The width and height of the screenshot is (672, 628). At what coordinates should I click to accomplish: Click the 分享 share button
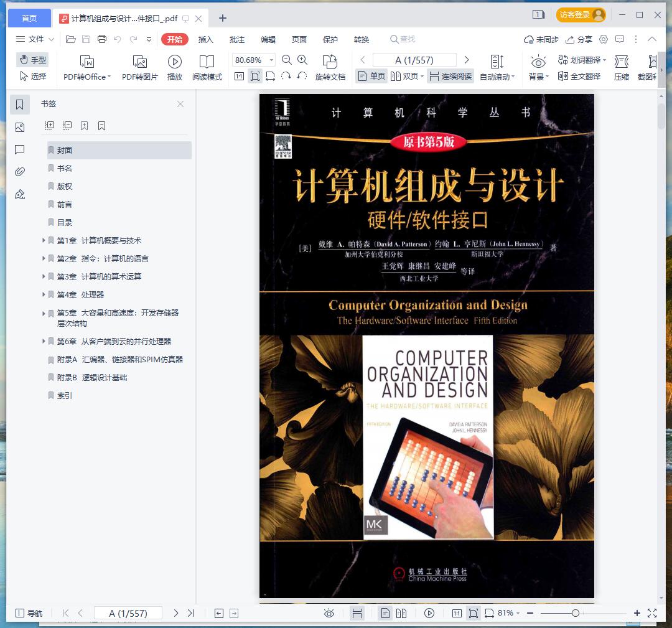pyautogui.click(x=579, y=39)
